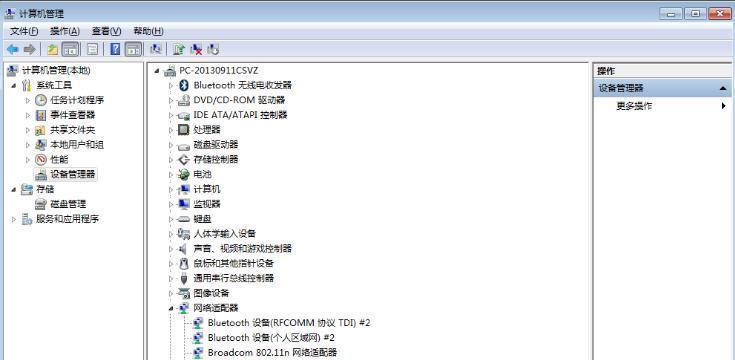Expand 共享文件夹 in the left tree

click(28, 130)
